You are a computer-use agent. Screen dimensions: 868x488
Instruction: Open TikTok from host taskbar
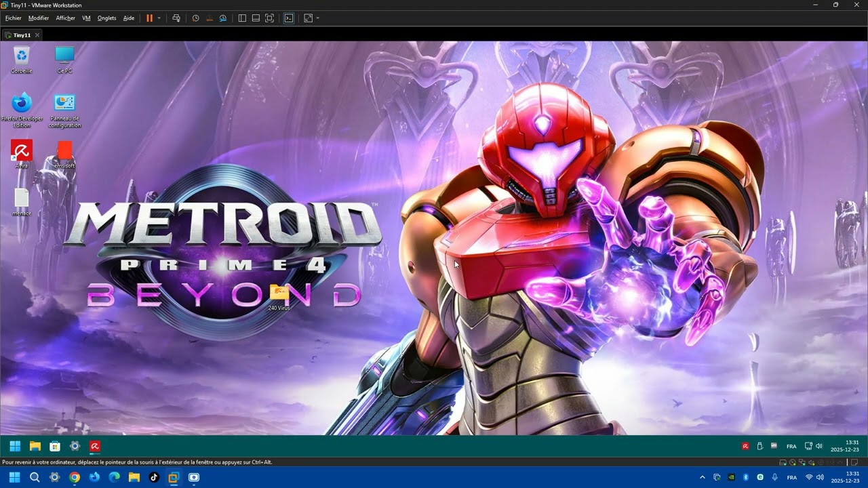154,477
